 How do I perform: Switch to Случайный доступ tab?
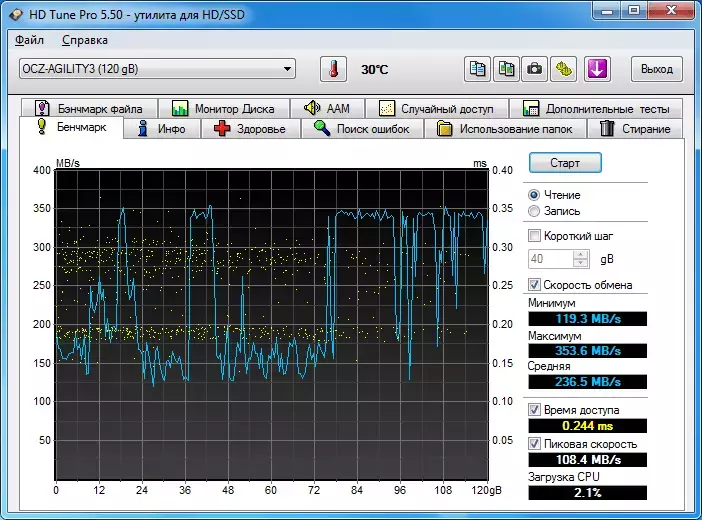[437, 108]
